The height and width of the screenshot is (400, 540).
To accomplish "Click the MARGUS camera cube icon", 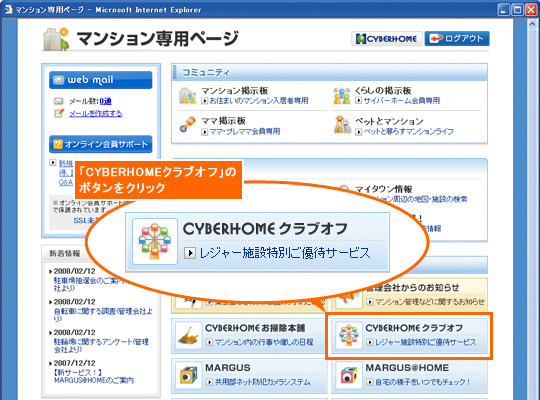I will pyautogui.click(x=188, y=376).
